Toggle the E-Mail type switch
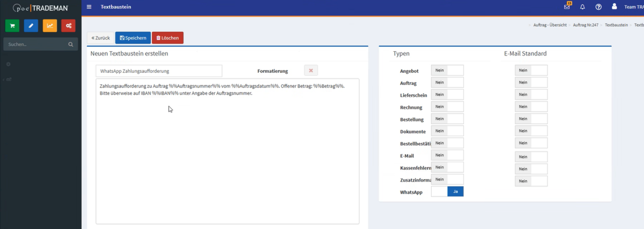The width and height of the screenshot is (644, 229). [x=447, y=155]
